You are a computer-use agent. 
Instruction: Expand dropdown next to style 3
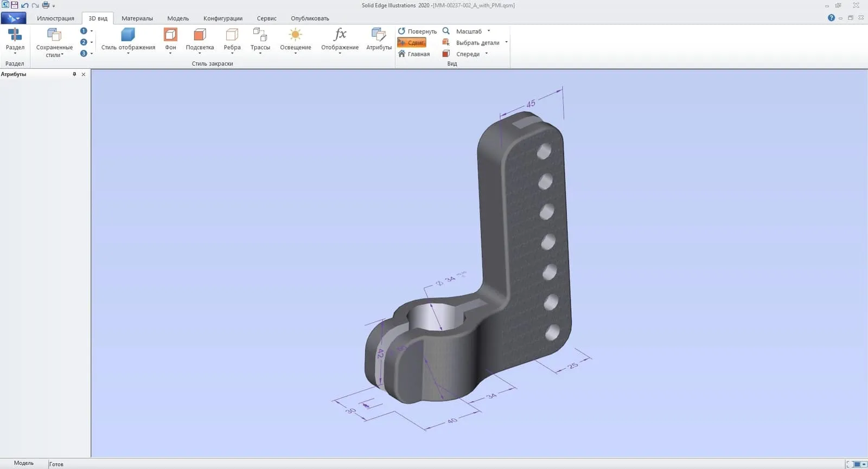(91, 53)
